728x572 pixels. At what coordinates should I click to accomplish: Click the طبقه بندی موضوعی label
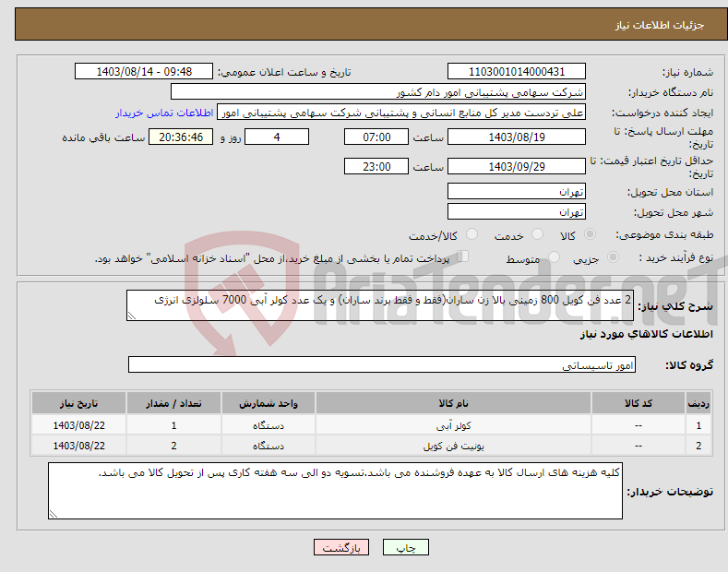pyautogui.click(x=664, y=234)
